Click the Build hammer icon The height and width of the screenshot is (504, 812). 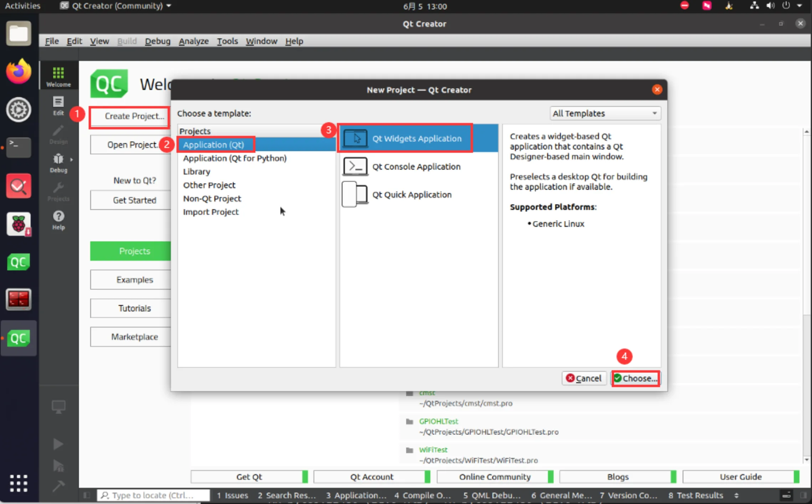[58, 485]
